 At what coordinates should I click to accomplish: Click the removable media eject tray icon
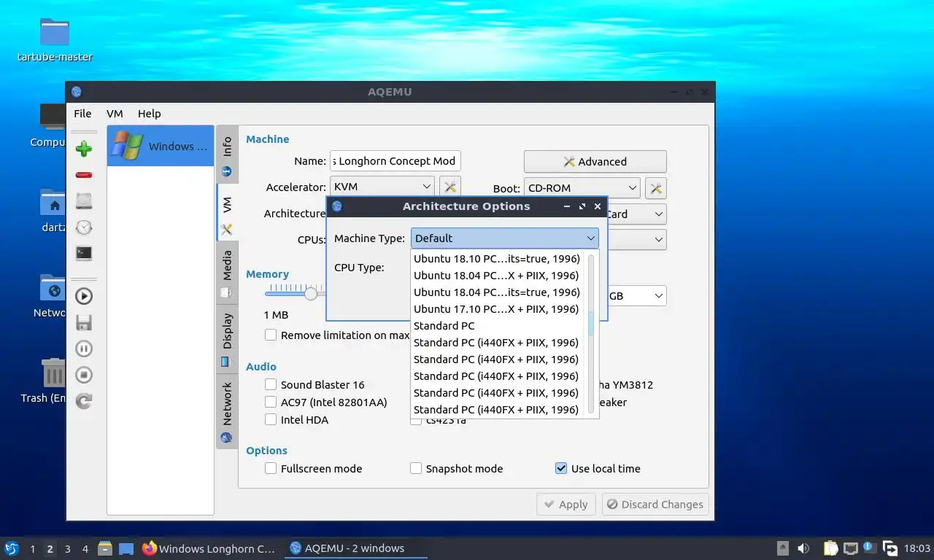pos(782,548)
